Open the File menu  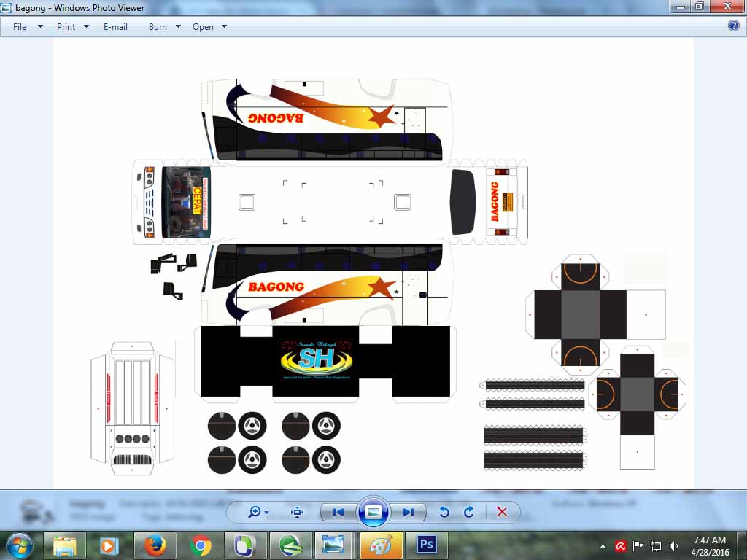pos(20,26)
